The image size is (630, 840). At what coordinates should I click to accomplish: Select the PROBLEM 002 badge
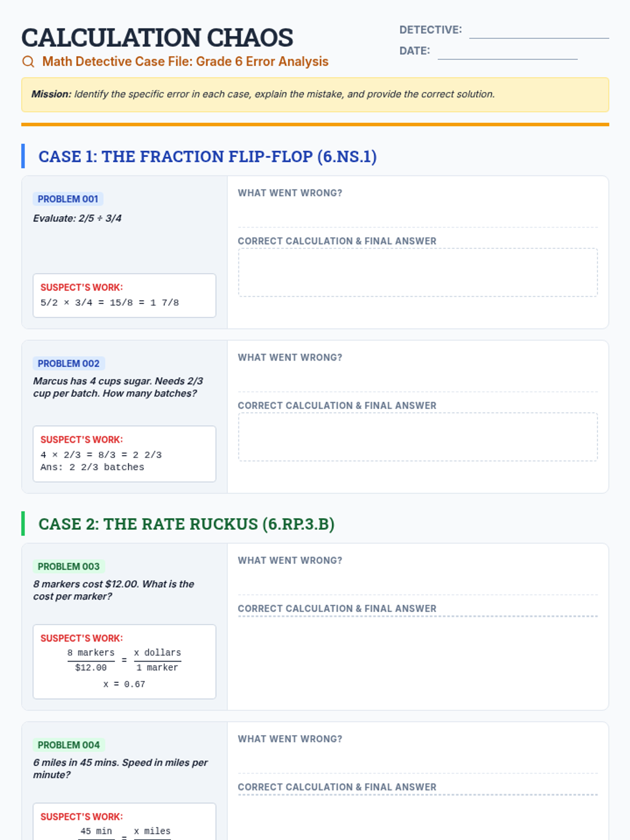pos(69,363)
